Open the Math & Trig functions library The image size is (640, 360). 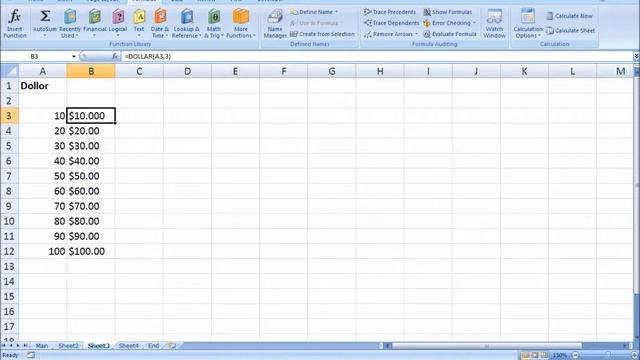[x=213, y=24]
